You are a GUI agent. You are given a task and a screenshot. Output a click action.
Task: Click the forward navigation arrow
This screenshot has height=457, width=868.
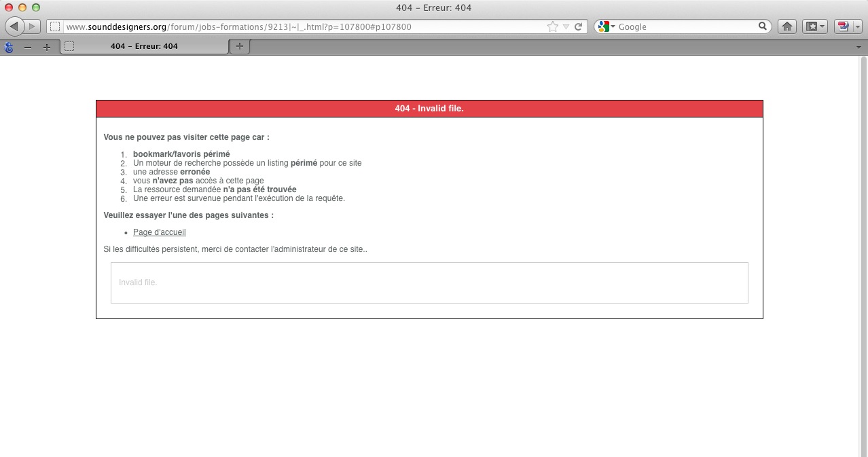(x=33, y=26)
